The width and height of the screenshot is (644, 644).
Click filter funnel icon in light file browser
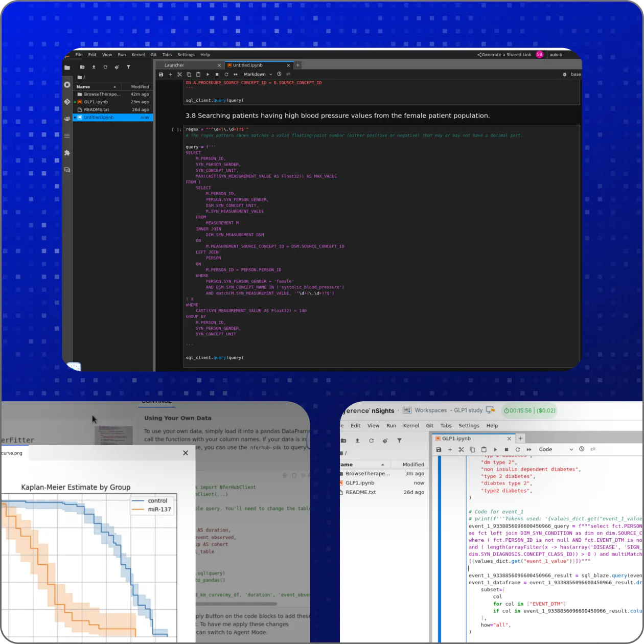399,441
